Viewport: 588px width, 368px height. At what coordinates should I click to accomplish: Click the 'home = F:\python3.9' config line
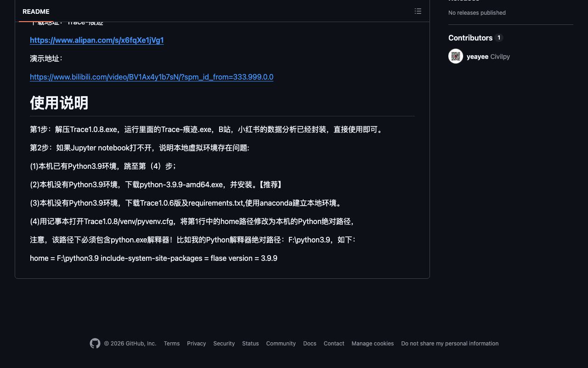[153, 258]
